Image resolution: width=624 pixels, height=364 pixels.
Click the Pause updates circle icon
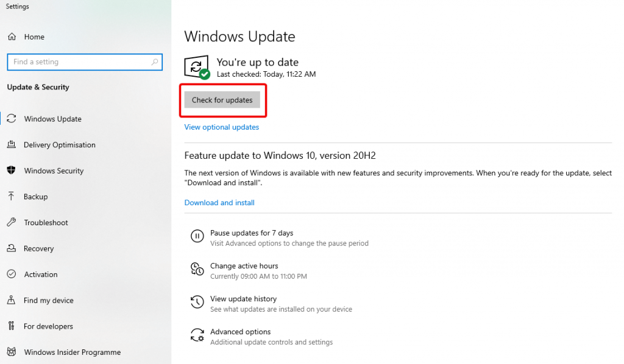click(197, 236)
